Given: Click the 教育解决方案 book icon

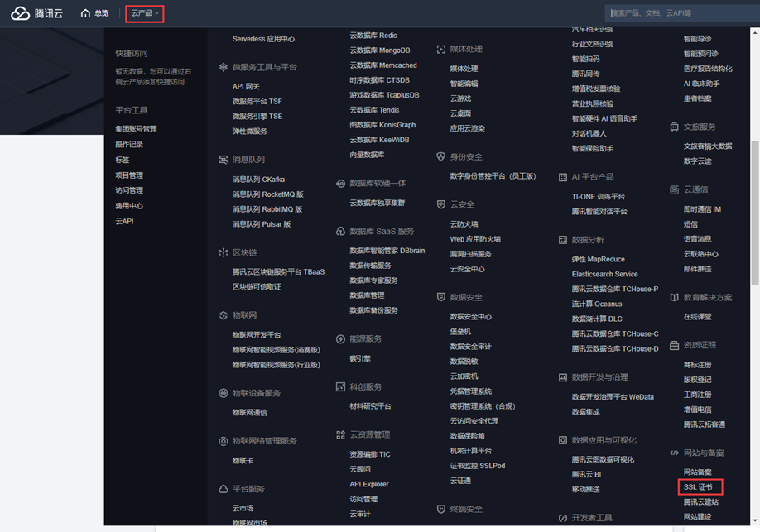Looking at the screenshot, I should pyautogui.click(x=674, y=297).
